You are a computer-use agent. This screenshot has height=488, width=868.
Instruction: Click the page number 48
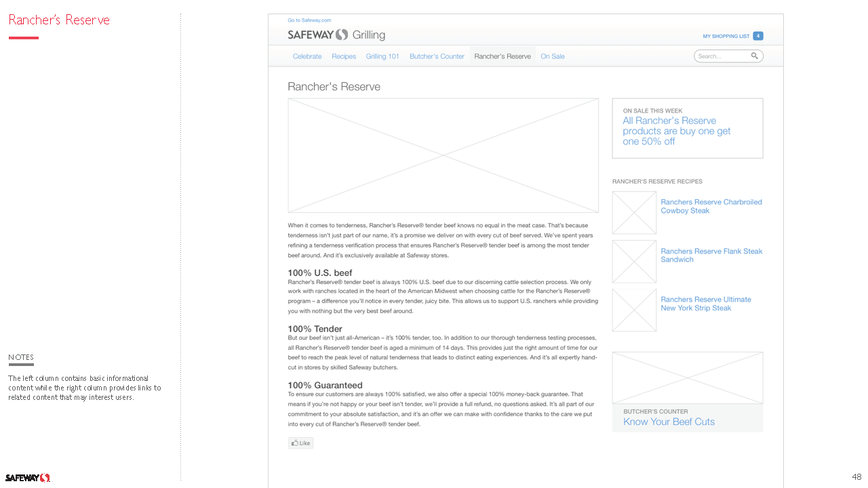pos(856,477)
